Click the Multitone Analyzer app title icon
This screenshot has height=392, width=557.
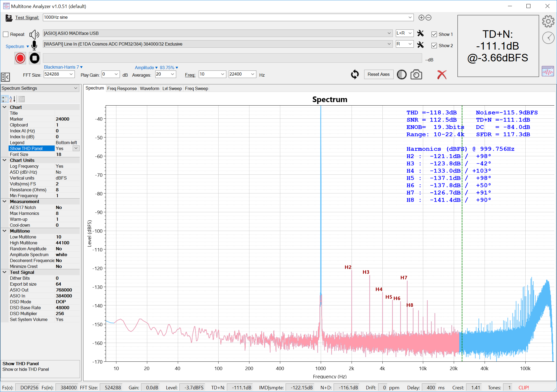[6, 6]
